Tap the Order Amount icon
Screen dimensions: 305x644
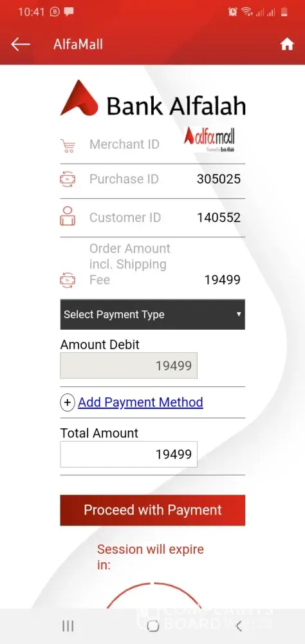pos(68,280)
